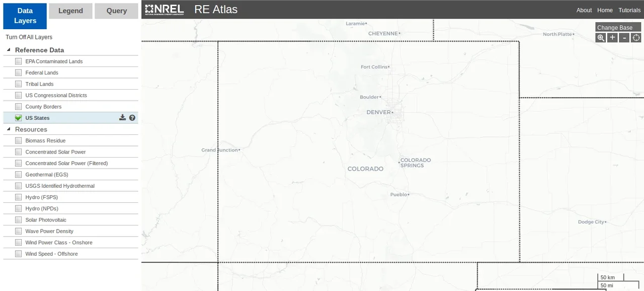Check the Hydro (FSPS) layer
This screenshot has width=644, height=291.
19,197
